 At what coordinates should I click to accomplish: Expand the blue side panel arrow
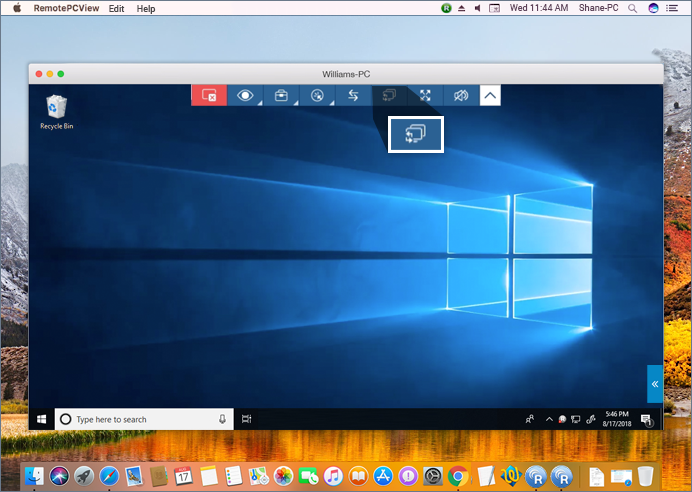point(654,384)
